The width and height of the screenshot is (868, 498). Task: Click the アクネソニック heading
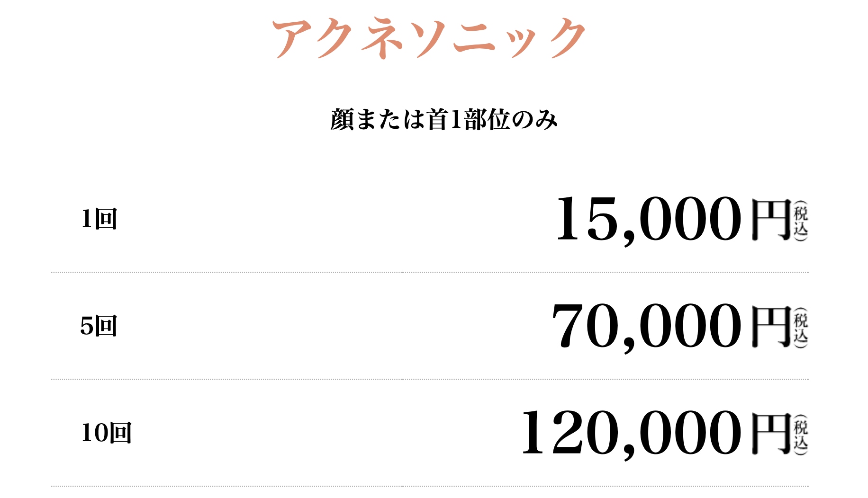pos(429,38)
